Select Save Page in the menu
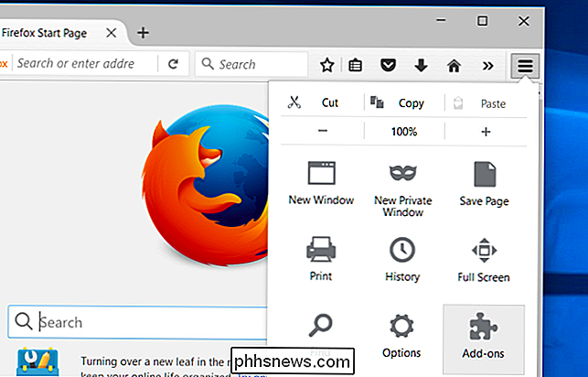This screenshot has width=588, height=377. tap(484, 184)
